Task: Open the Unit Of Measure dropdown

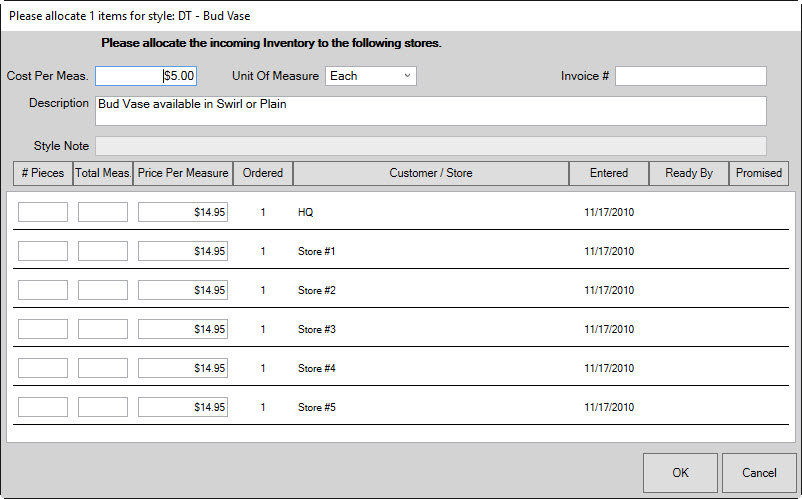Action: [370, 76]
